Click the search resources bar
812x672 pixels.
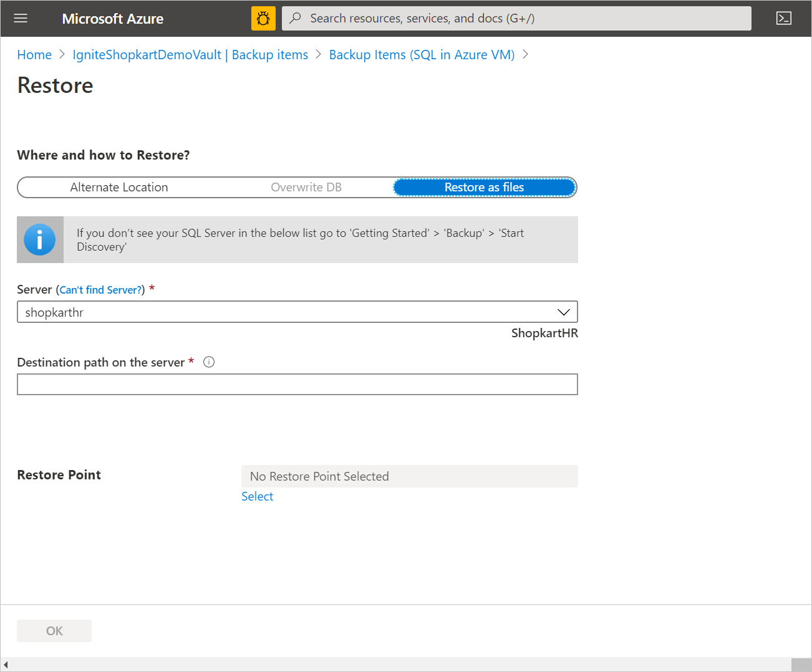coord(516,18)
